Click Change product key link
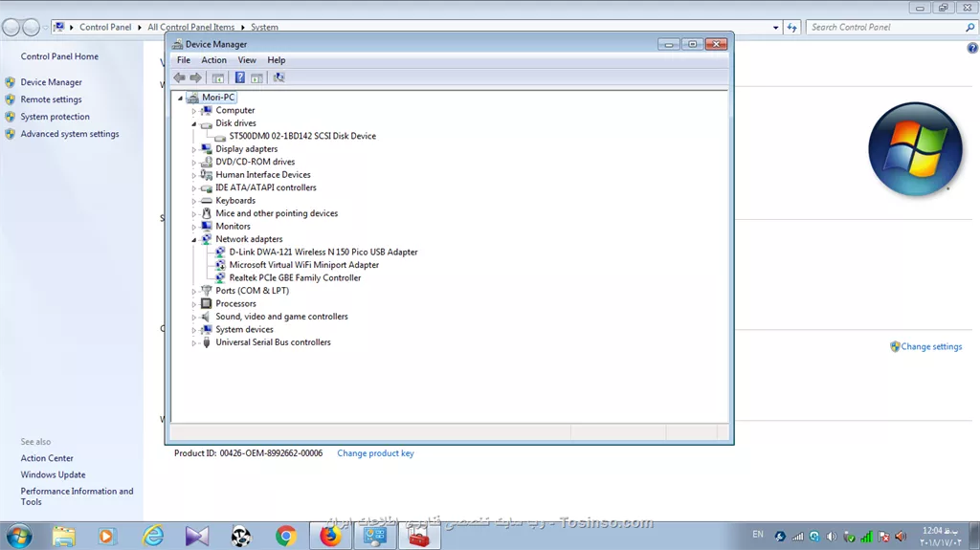Screen dimensions: 980x550 point(375,453)
